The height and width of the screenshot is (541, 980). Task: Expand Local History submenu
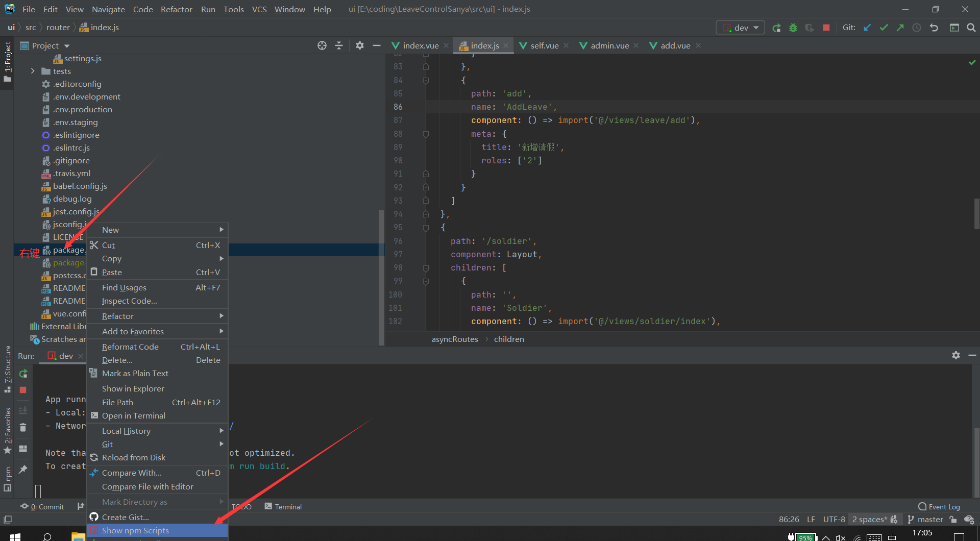157,431
